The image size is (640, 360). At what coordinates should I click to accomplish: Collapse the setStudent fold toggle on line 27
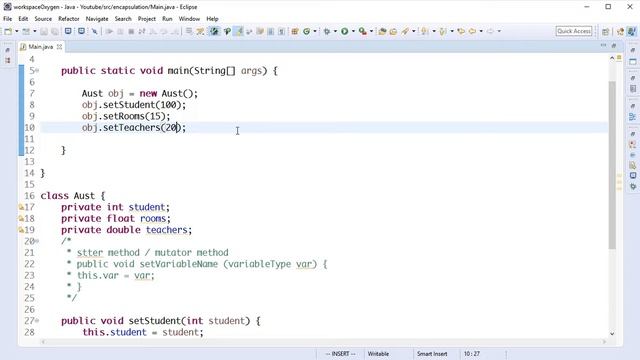(x=37, y=321)
